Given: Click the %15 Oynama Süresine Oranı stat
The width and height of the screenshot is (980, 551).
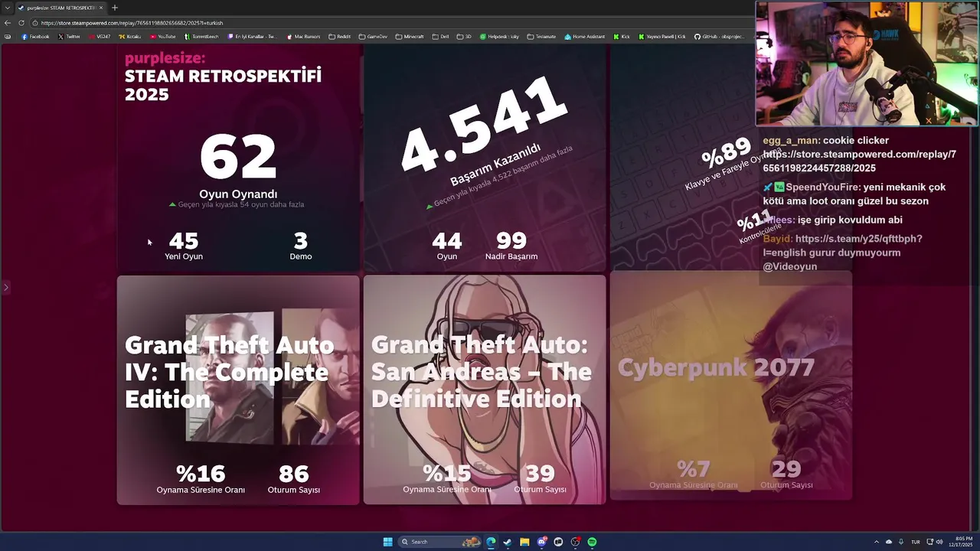Looking at the screenshot, I should click(x=447, y=480).
